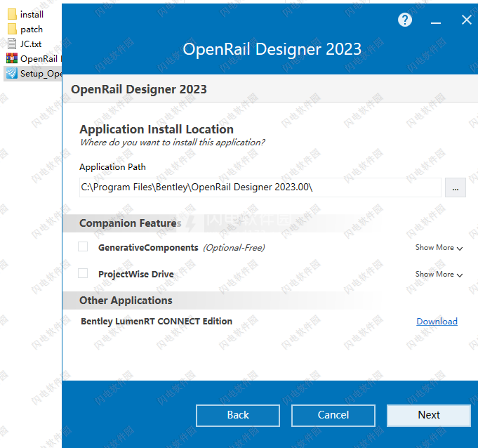The width and height of the screenshot is (478, 448).
Task: Click the install folder icon in file list
Action: pos(12,14)
